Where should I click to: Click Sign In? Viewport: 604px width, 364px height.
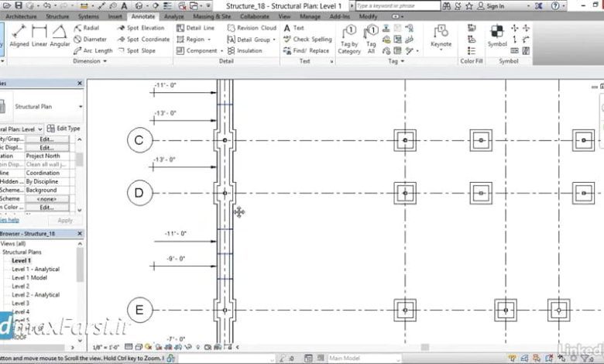(490, 5)
